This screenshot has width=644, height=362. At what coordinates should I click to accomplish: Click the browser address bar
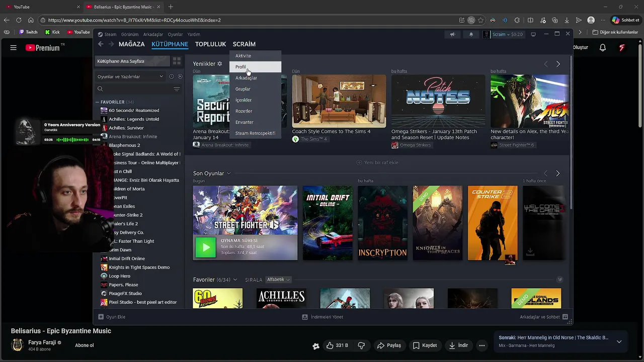coord(252,20)
